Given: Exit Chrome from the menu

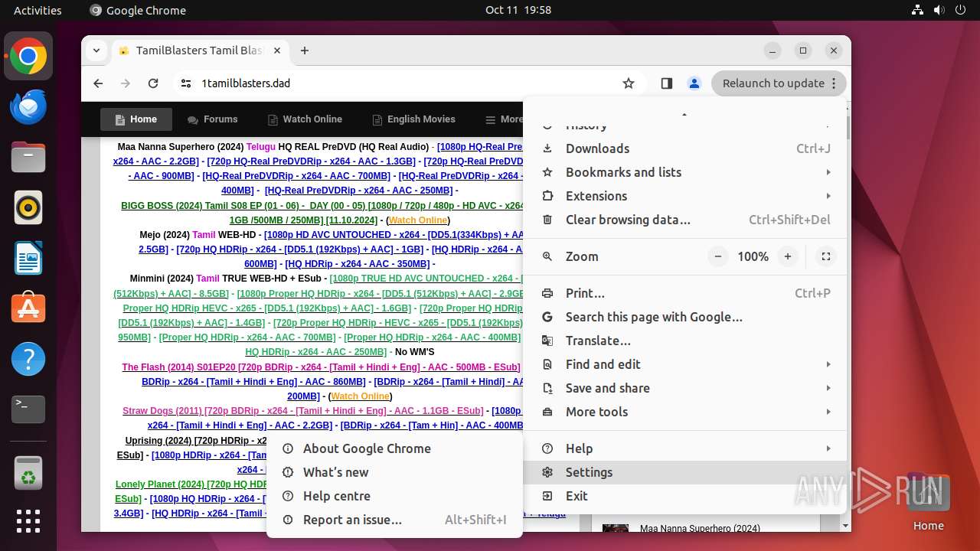Looking at the screenshot, I should point(685,496).
